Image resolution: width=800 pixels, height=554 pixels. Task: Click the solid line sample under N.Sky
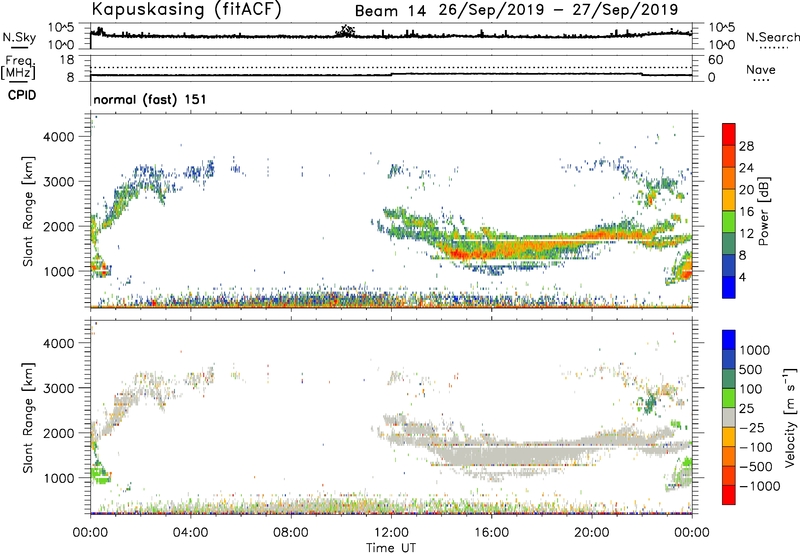(x=19, y=47)
